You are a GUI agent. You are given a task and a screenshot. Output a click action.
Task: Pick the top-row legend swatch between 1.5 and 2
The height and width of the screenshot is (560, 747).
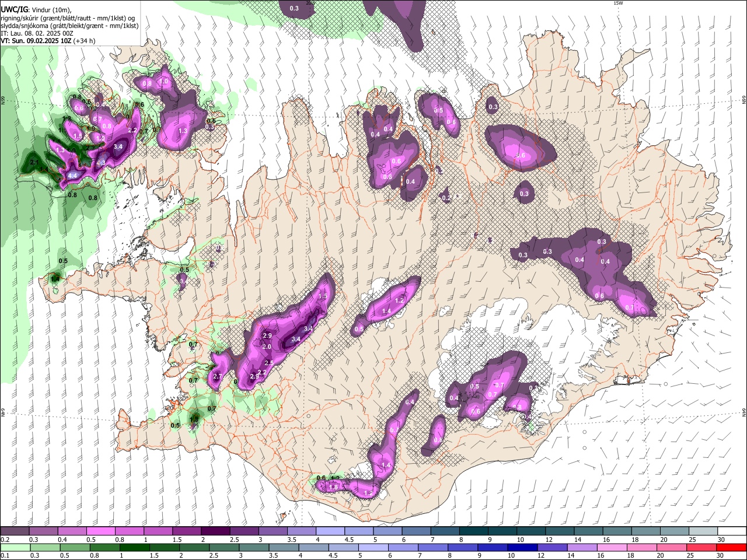click(186, 531)
